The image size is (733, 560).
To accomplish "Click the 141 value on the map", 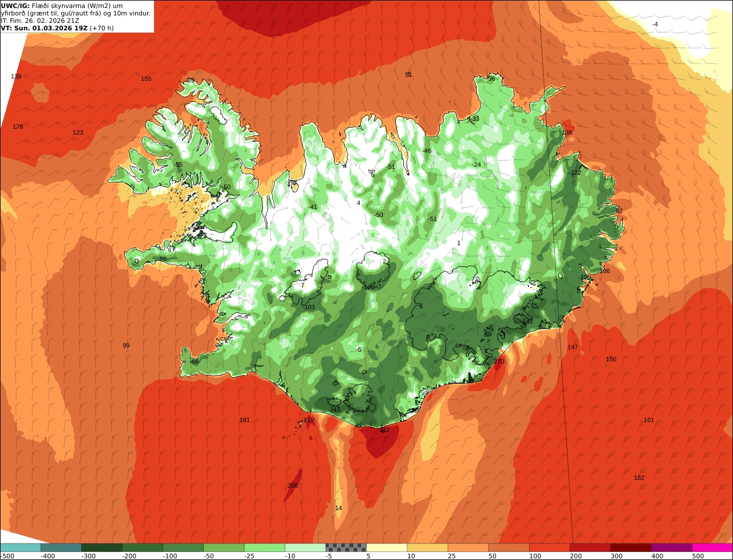I will [x=527, y=321].
